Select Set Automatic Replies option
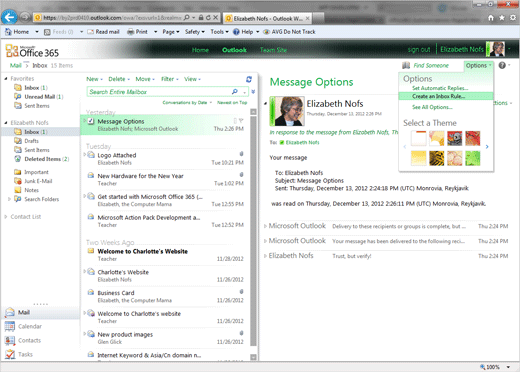 [440, 88]
